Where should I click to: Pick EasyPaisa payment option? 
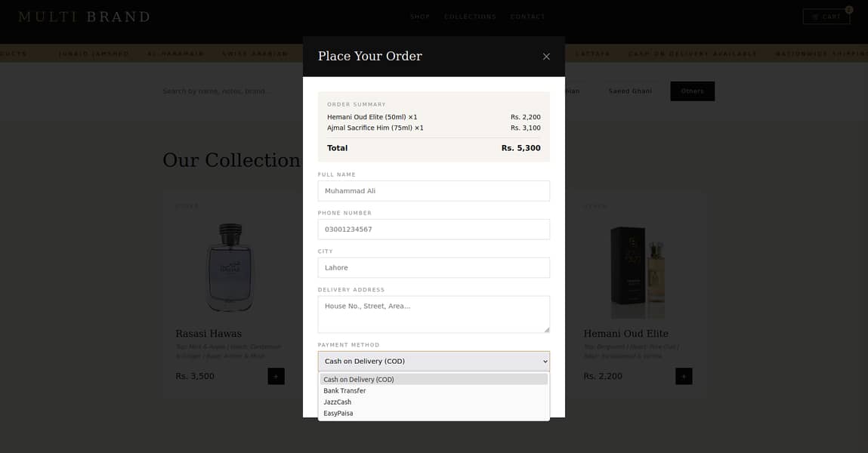(x=434, y=413)
